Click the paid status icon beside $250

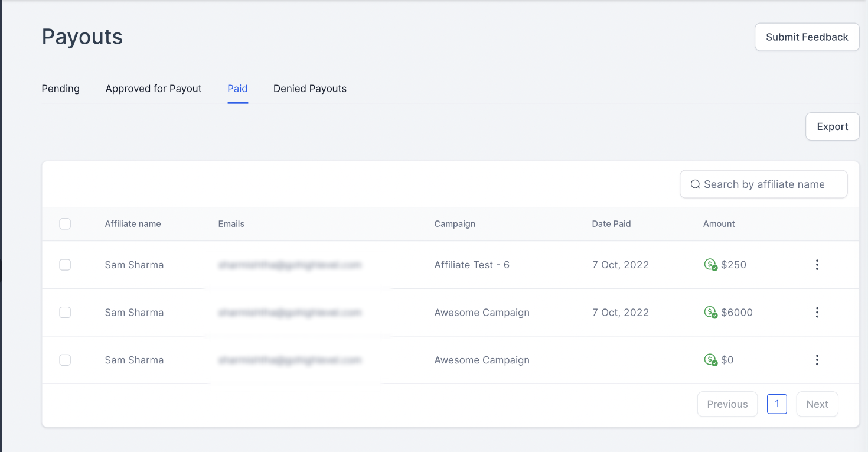click(711, 265)
